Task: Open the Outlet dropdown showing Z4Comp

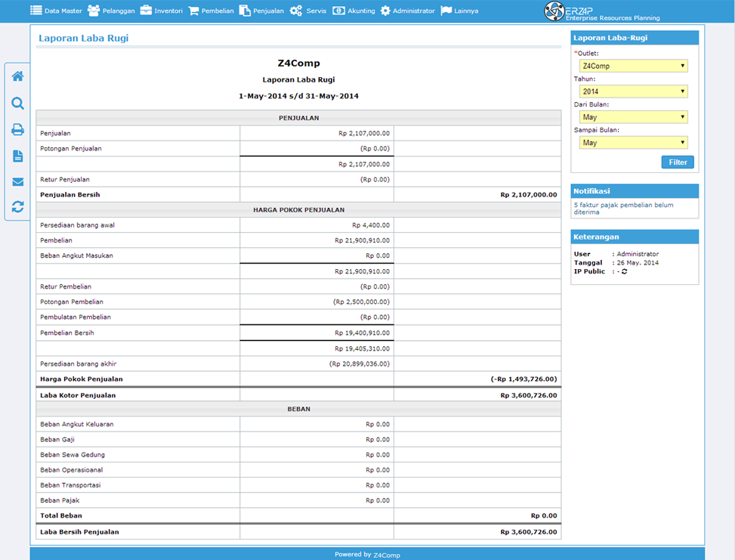Action: pyautogui.click(x=633, y=67)
